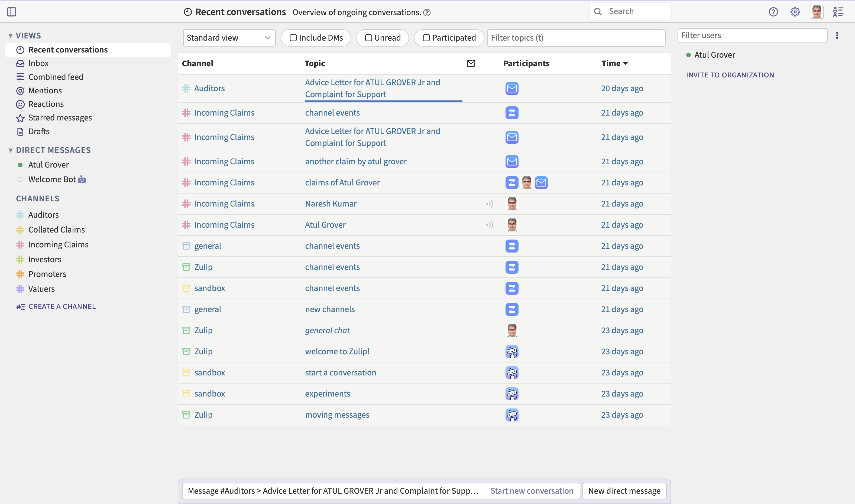Open the Standard view dropdown

229,38
